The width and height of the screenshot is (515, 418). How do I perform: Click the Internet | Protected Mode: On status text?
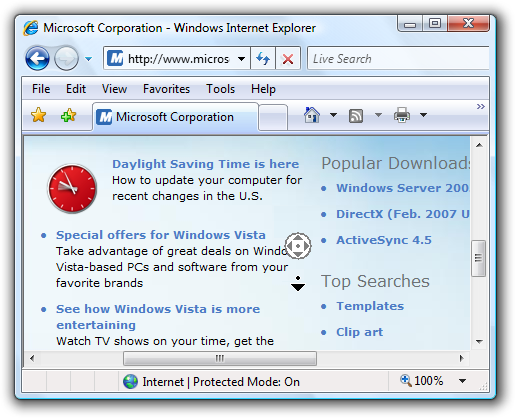tap(221, 382)
